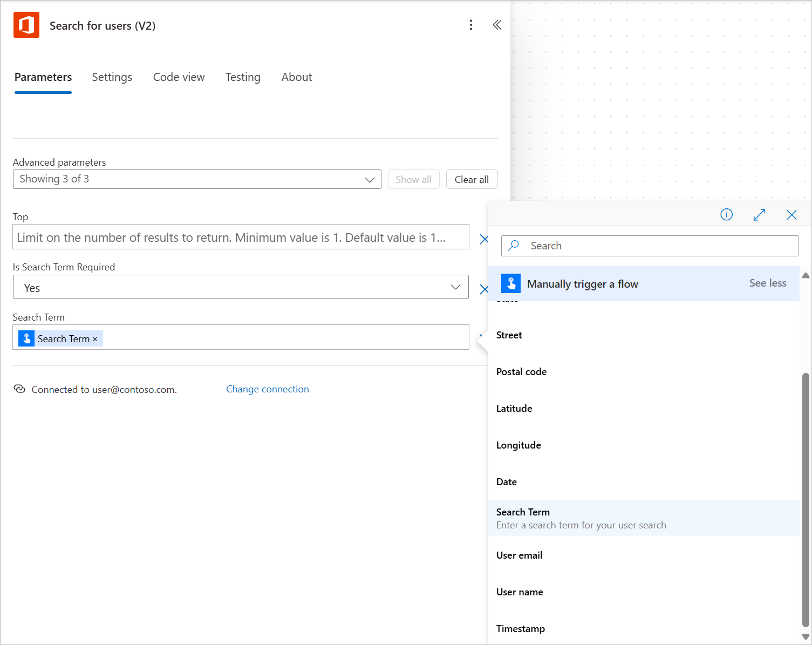Click the Change connection link
The height and width of the screenshot is (645, 812).
coord(268,389)
